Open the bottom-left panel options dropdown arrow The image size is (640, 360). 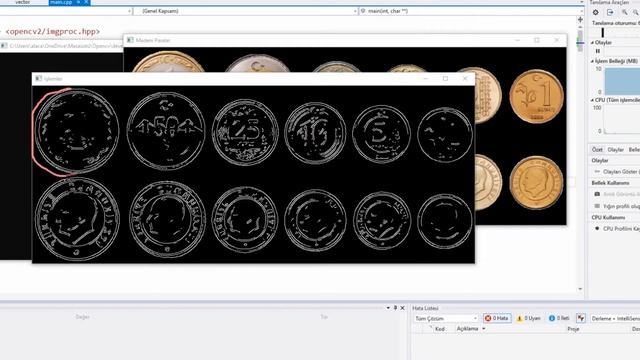(388, 308)
